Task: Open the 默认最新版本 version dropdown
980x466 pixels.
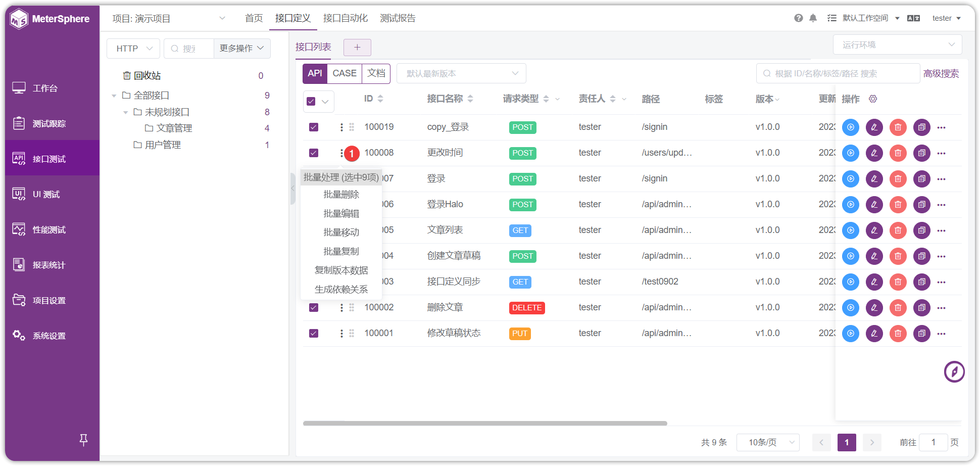Action: coord(462,73)
